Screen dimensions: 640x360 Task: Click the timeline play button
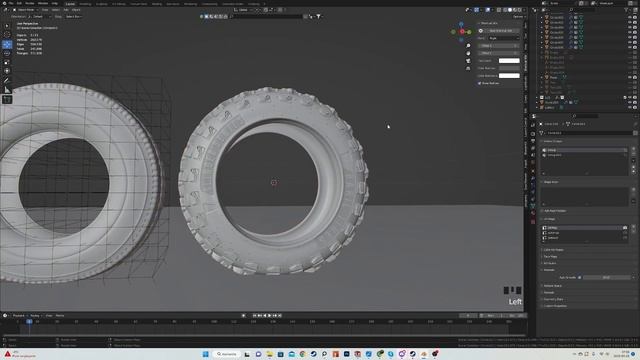(x=269, y=316)
